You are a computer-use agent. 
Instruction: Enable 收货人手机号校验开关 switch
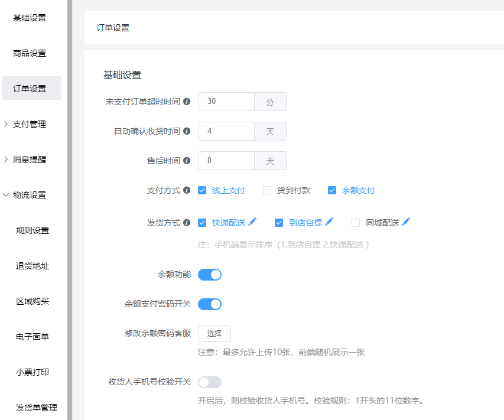[210, 382]
